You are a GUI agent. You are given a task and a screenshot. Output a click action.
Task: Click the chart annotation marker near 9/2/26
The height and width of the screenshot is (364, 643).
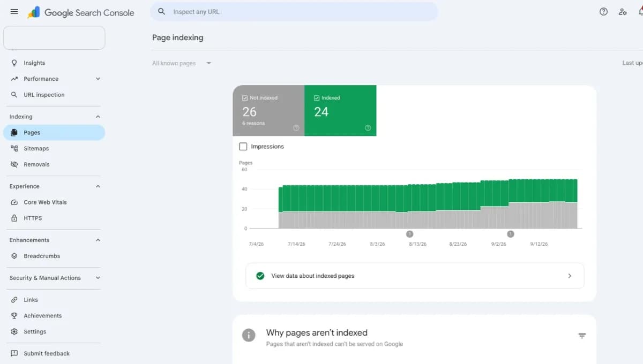click(511, 234)
